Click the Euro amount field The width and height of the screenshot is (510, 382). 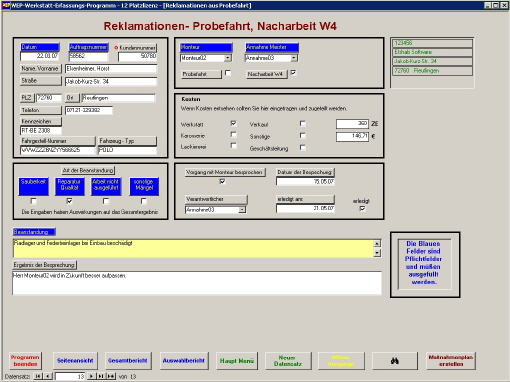point(352,136)
